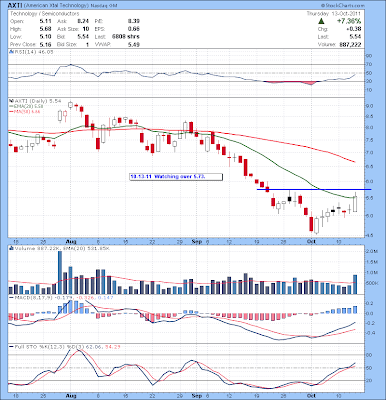386x400 pixels.
Task: Click the Volume value 887,222
Action: [x=349, y=44]
